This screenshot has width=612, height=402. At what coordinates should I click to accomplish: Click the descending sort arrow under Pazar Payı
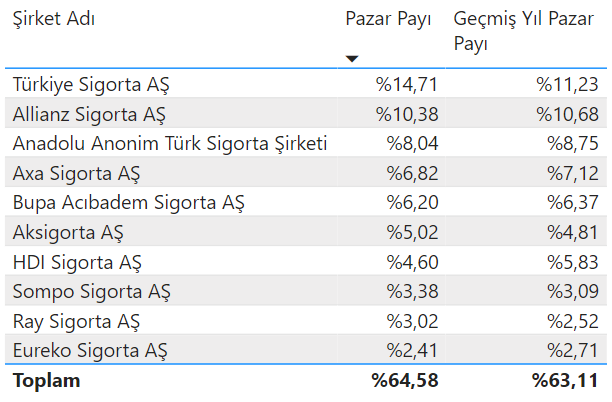click(x=351, y=59)
